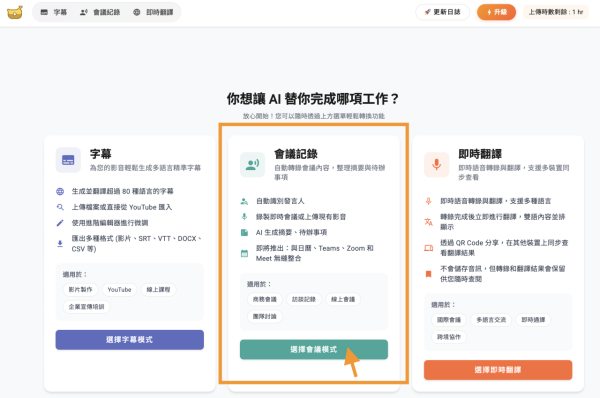600x398 pixels.
Task: Click the headline 你想讓 AI 替你完成哪項工作？
Action: point(313,99)
